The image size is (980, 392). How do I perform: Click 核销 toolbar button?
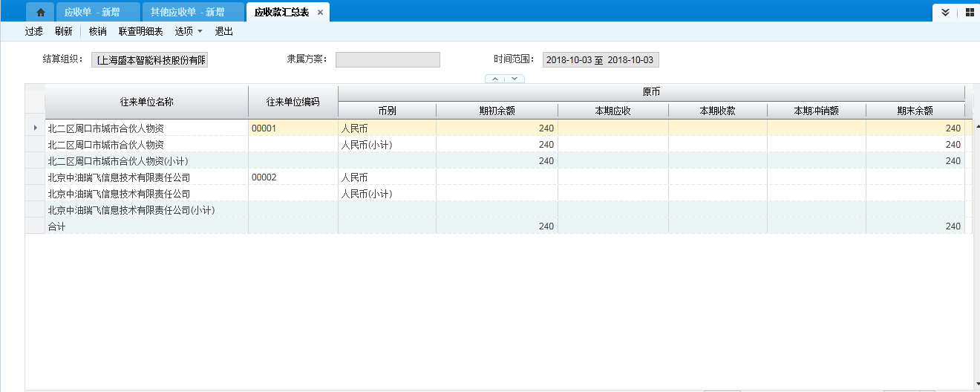pyautogui.click(x=97, y=31)
